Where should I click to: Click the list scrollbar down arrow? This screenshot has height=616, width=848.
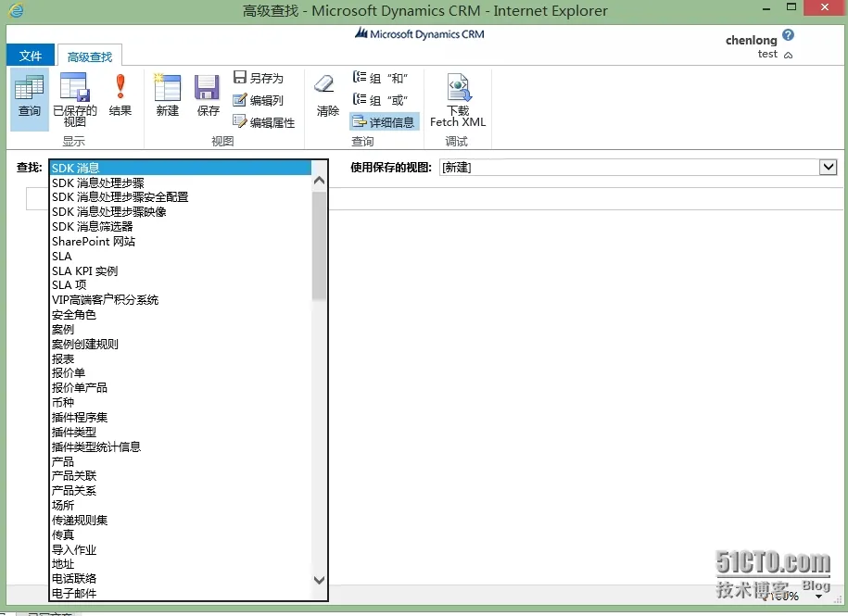319,580
